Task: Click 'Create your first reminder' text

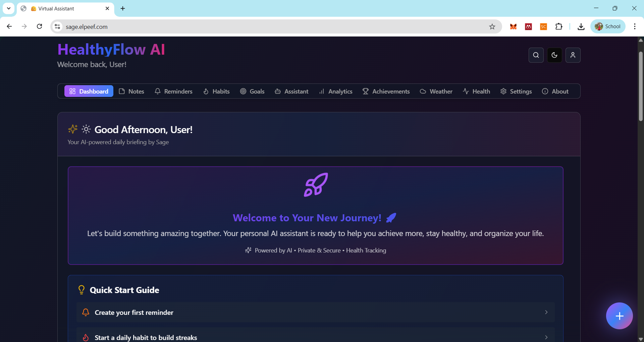Action: (134, 312)
